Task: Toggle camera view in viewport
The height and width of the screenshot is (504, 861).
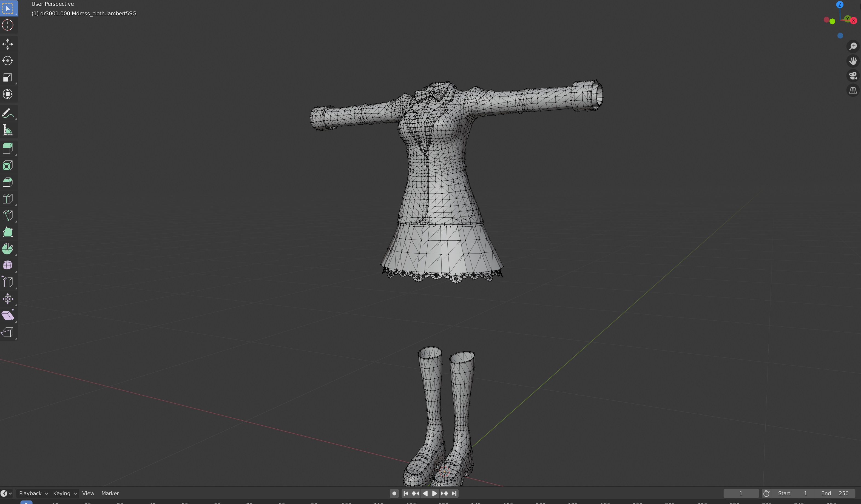Action: 853,76
